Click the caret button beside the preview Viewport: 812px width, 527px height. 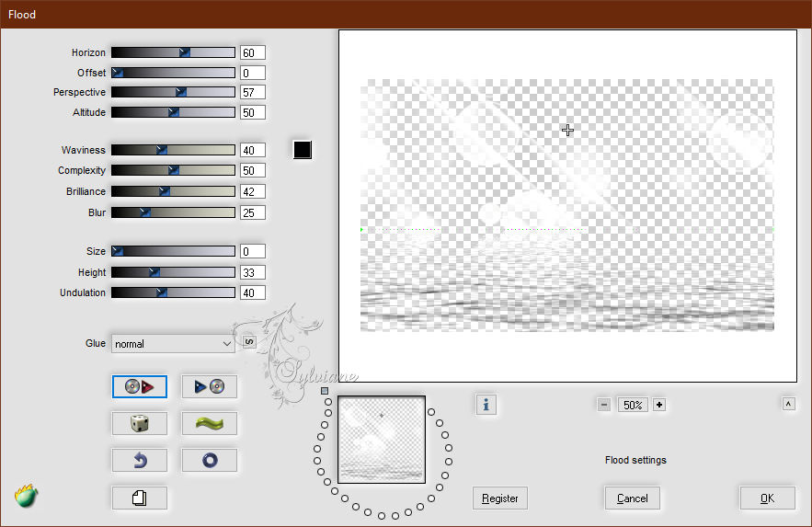pos(789,404)
